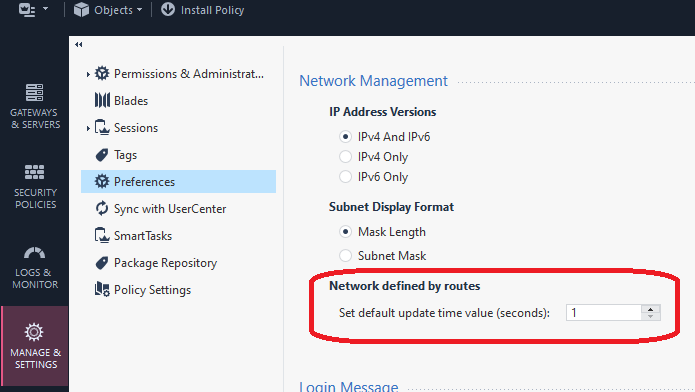Open Package Repository section
The width and height of the screenshot is (695, 392).
point(179,263)
